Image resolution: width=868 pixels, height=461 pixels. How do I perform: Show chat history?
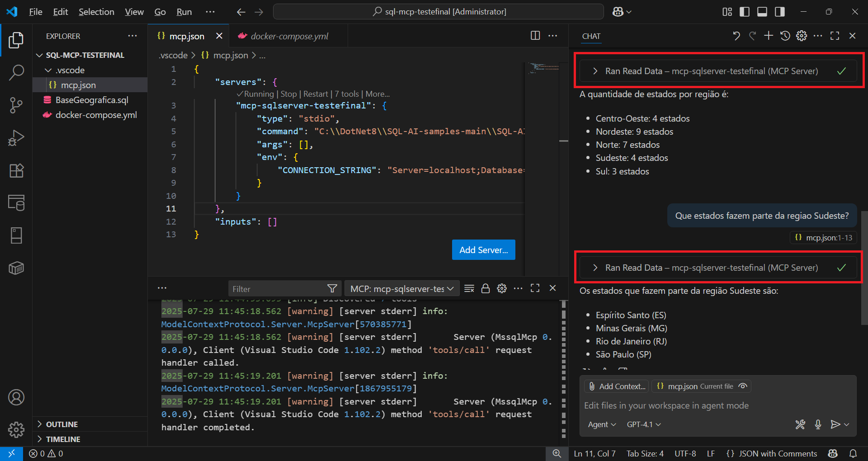[x=785, y=36]
